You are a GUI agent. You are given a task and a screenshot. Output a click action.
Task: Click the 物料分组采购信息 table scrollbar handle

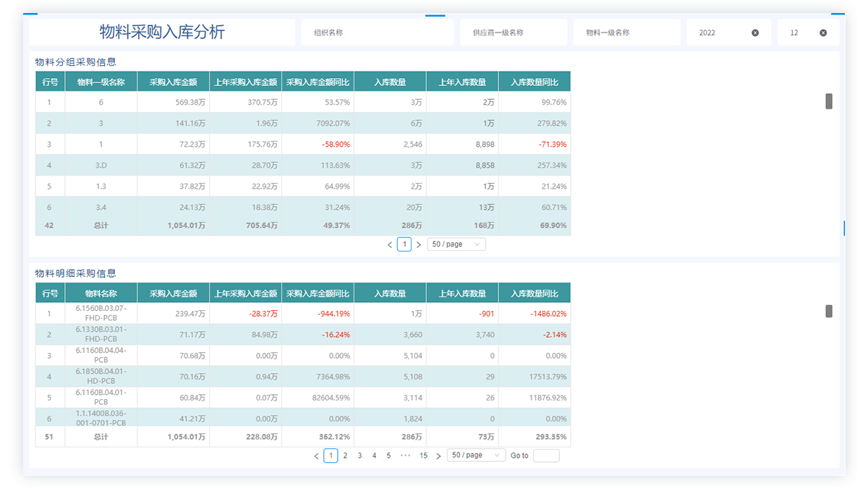click(x=829, y=101)
